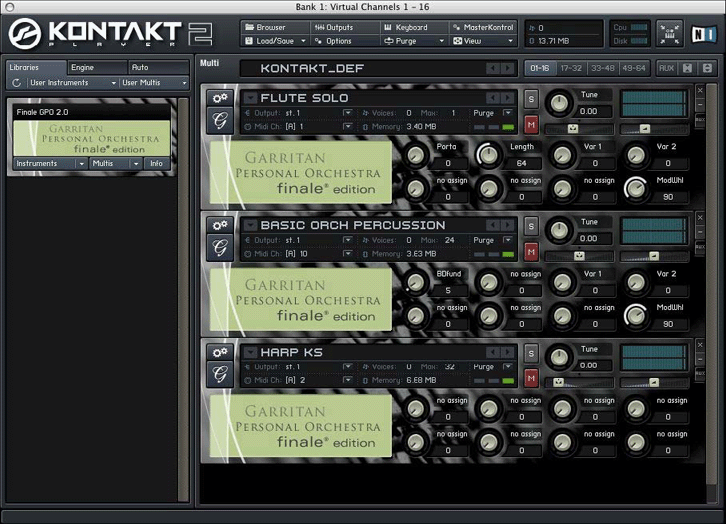Solo the Basic Orch Percussion instrument
The height and width of the screenshot is (524, 726).
pyautogui.click(x=531, y=226)
